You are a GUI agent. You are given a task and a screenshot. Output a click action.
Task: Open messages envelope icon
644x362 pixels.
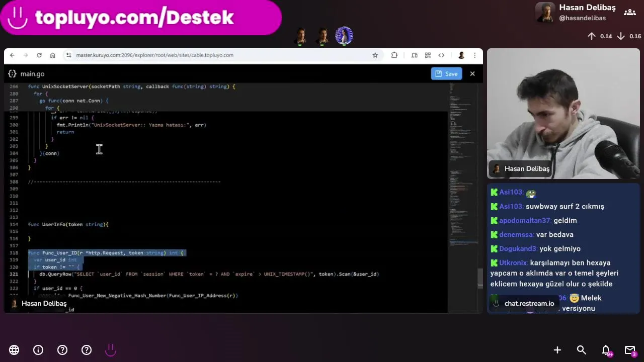(630, 350)
